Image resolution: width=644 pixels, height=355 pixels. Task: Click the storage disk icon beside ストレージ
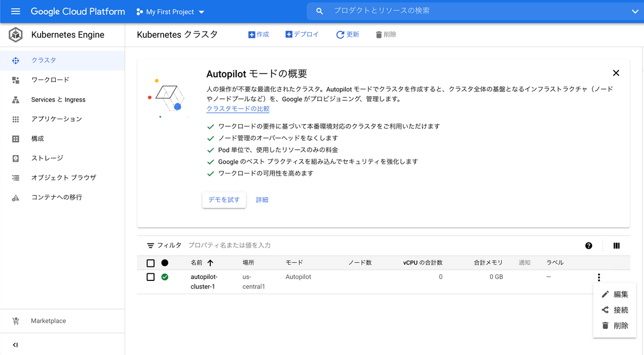click(x=16, y=158)
